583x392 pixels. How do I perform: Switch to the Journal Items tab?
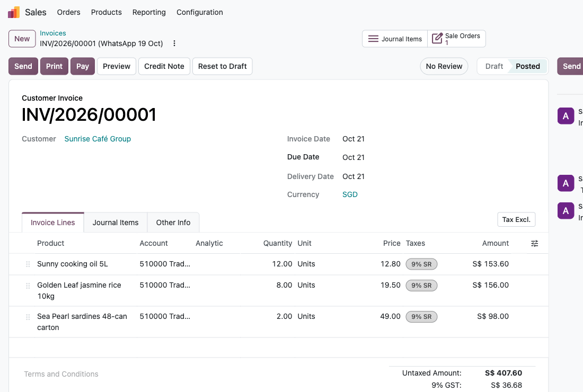(115, 222)
